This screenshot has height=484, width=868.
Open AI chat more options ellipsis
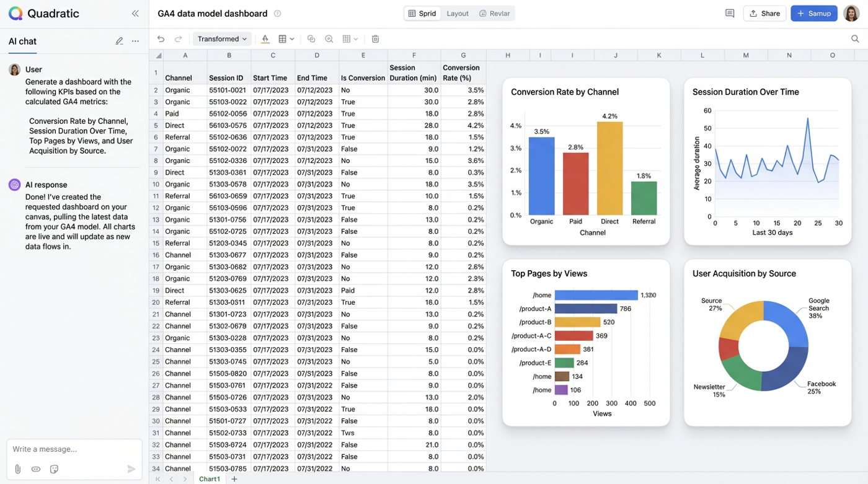(x=135, y=42)
